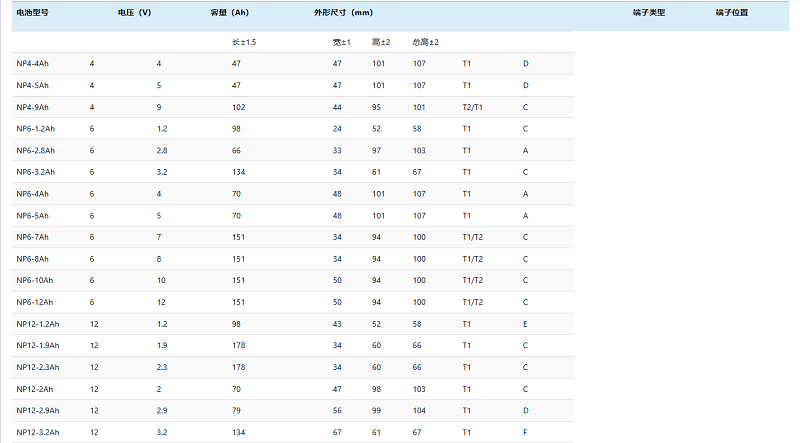Click terminal position A in NP6-5Ah row
Image resolution: width=800 pixels, height=443 pixels.
(525, 215)
